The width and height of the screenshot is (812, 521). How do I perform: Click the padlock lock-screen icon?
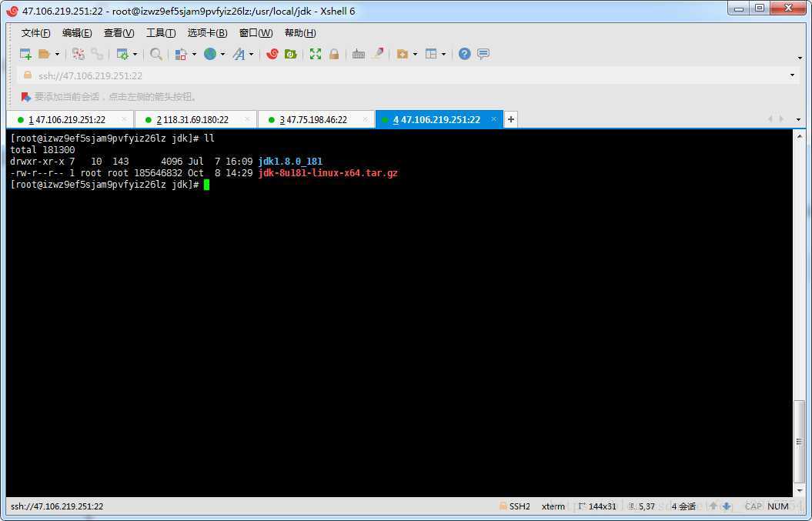[x=334, y=54]
